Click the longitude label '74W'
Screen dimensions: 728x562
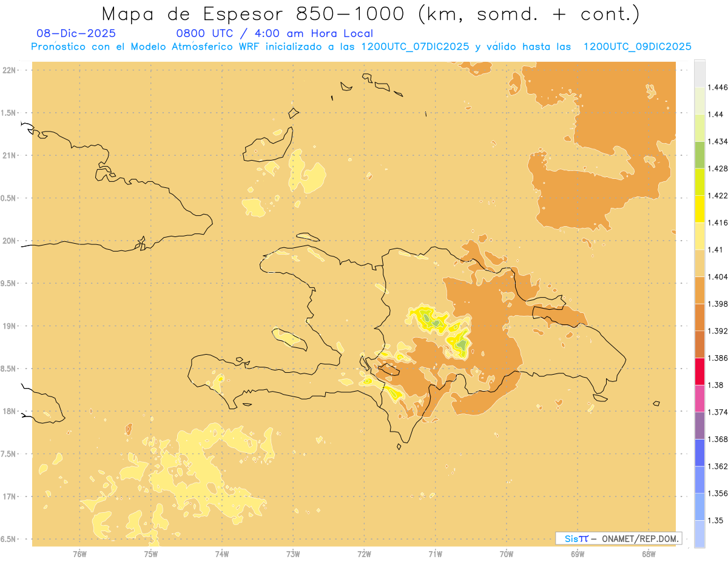(x=222, y=554)
